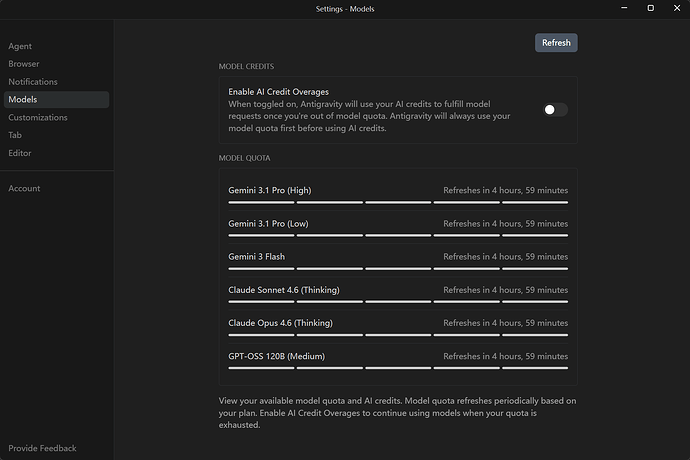Screen dimensions: 690x460
Task: Click the Claude Sonnet 4.6 (Thinking) quota bar
Action: coord(398,302)
